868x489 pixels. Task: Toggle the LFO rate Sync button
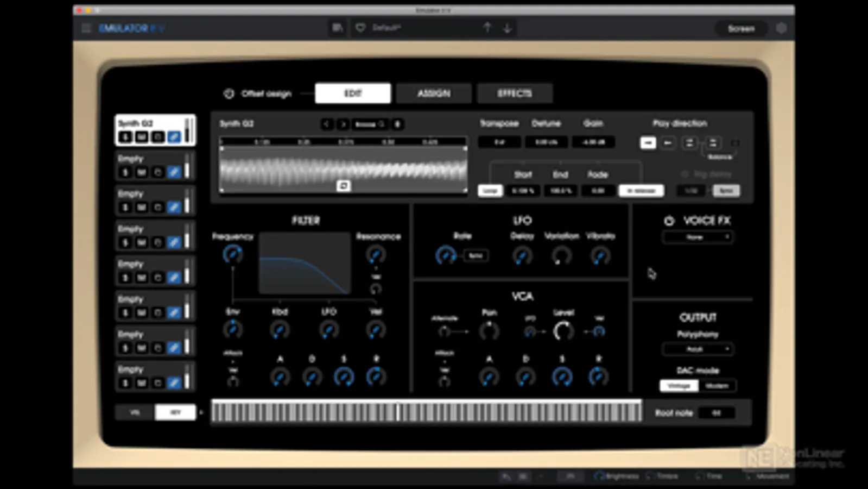click(476, 255)
